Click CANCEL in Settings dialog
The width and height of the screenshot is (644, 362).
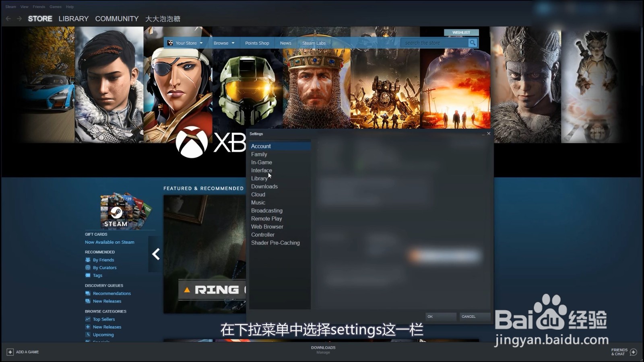pyautogui.click(x=475, y=317)
